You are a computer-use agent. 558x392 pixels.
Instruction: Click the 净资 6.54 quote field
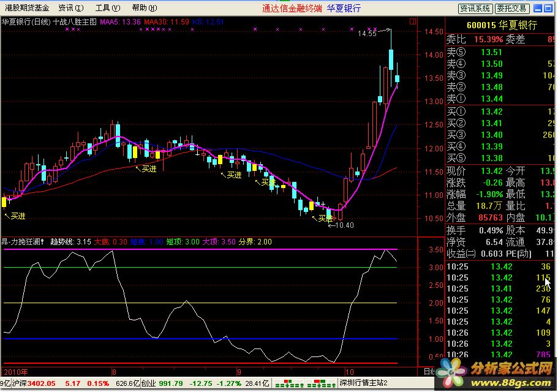pyautogui.click(x=475, y=242)
